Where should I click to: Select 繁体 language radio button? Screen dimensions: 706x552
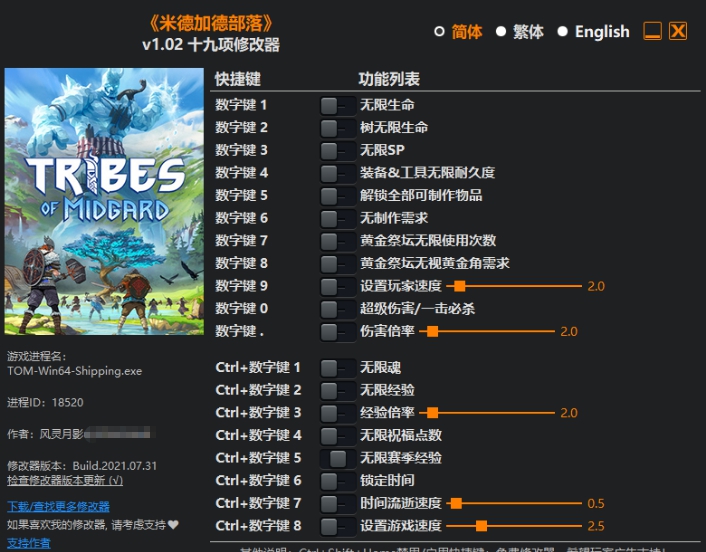[501, 32]
